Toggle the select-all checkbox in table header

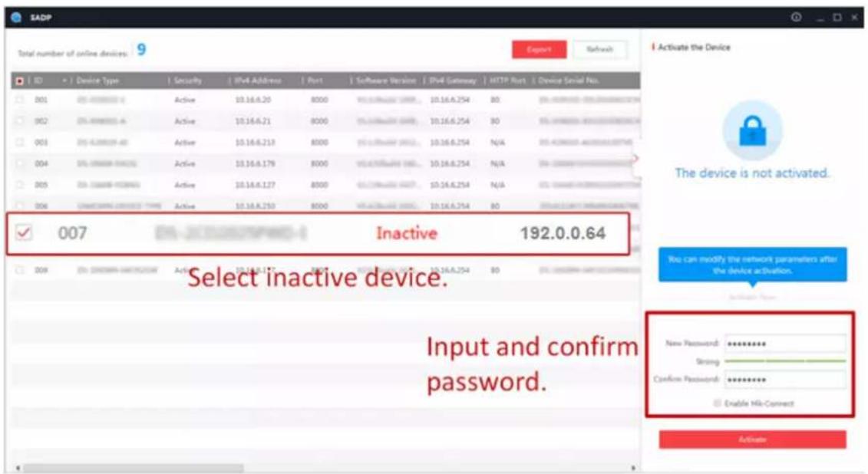19,81
